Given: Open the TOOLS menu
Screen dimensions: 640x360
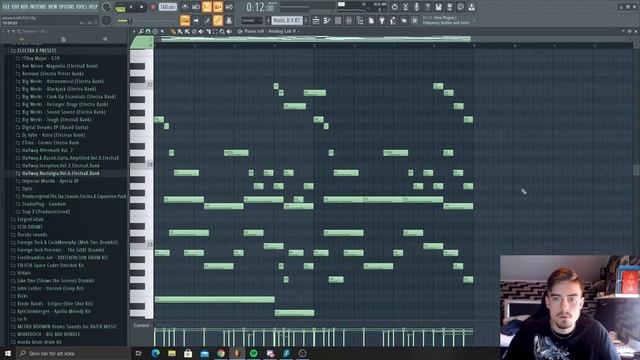Looking at the screenshot, I should (82, 7).
